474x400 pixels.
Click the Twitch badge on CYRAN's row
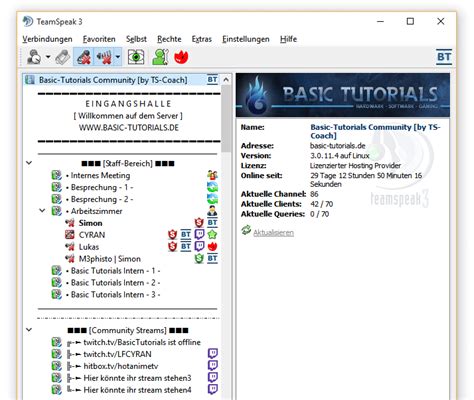[x=199, y=235]
